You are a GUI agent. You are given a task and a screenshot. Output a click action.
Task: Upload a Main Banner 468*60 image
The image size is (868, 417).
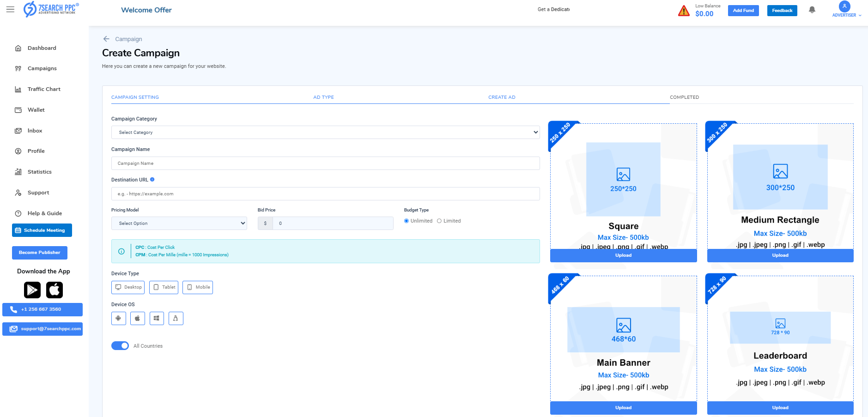click(623, 408)
